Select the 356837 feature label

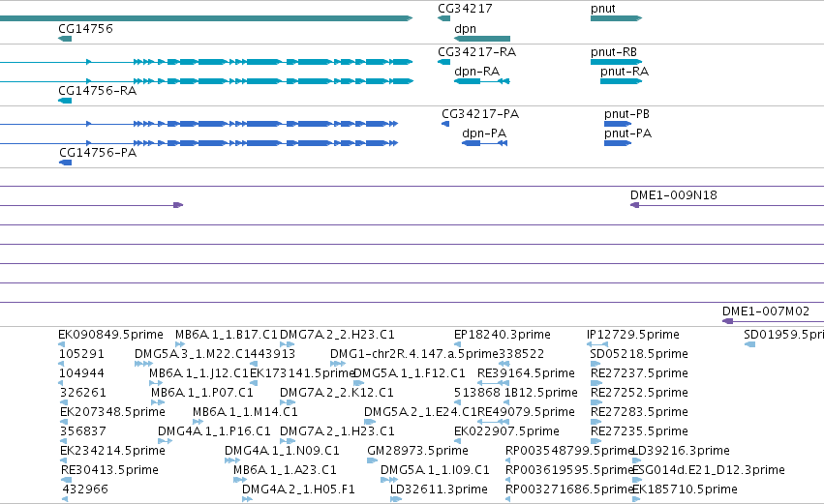pos(83,431)
